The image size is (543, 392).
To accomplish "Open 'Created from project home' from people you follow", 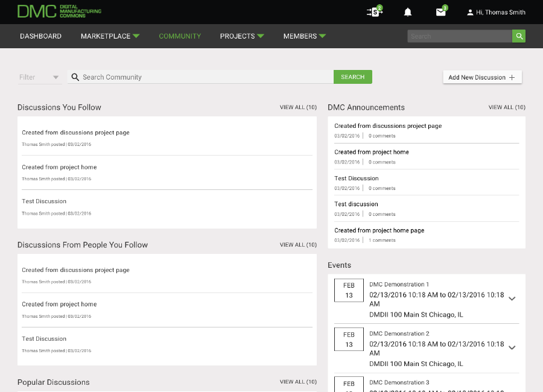I will [59, 304].
